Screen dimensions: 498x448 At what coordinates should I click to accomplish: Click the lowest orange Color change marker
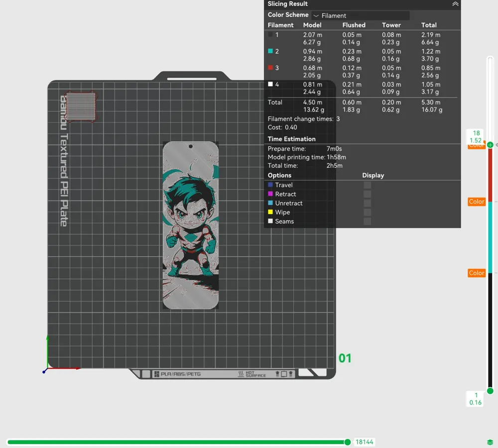477,273
